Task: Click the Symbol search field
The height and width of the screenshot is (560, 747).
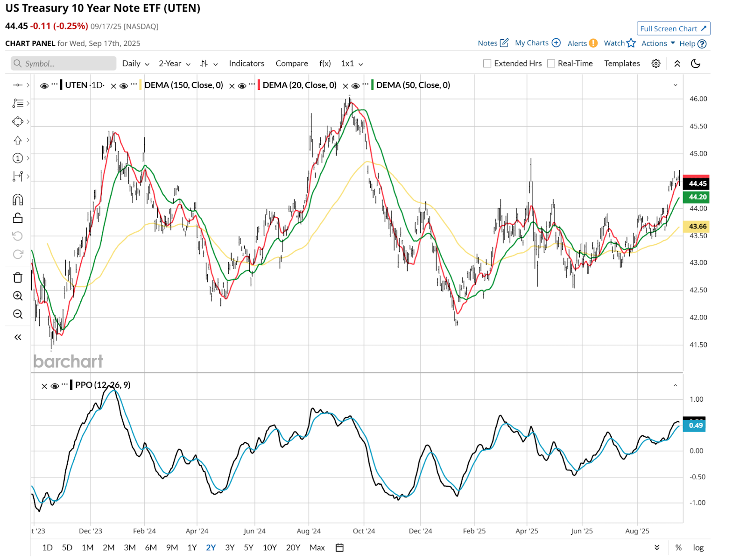Action: click(63, 64)
